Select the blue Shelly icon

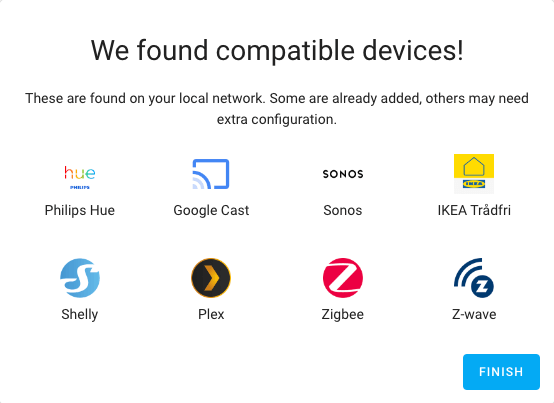point(79,278)
